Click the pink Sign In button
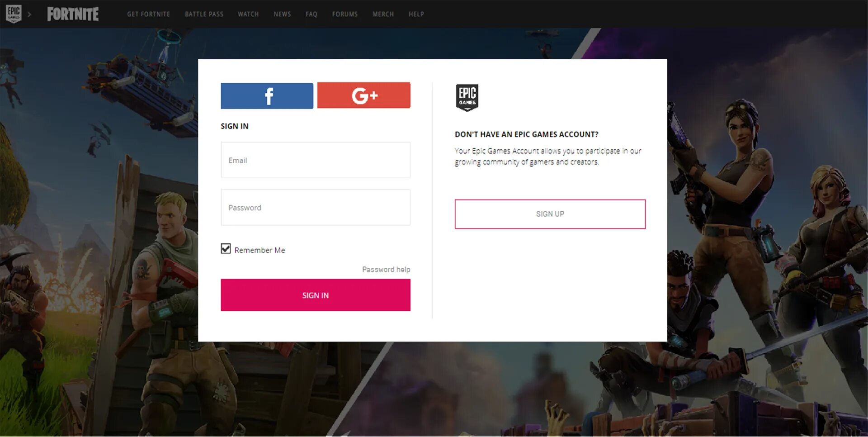This screenshot has width=868, height=437. 316,295
